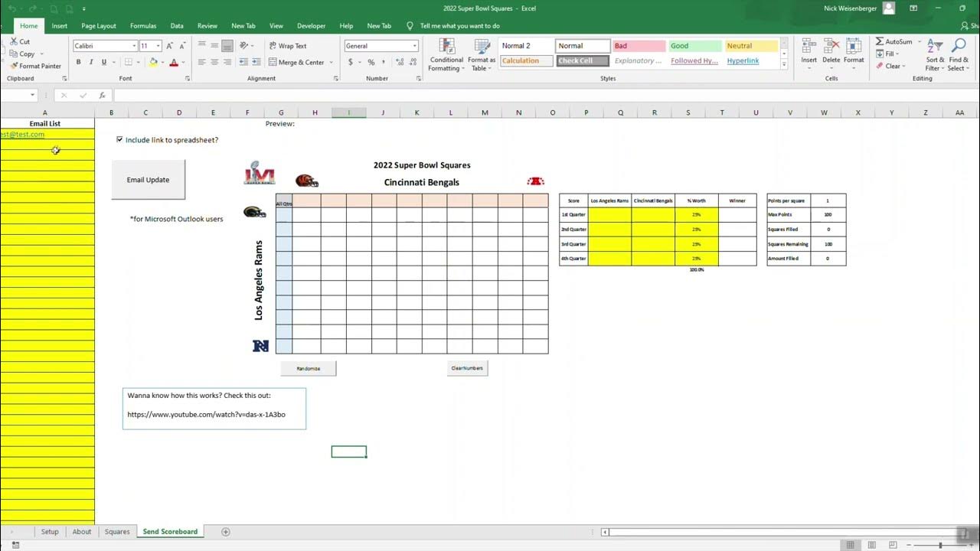Increase indent in Alignment group
This screenshot has height=551, width=980.
(256, 62)
